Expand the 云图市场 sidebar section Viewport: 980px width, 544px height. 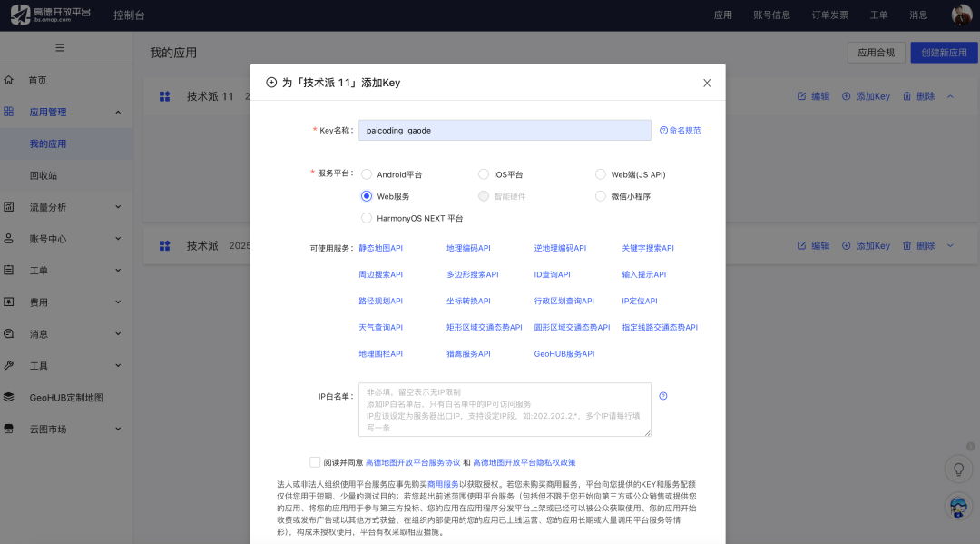(x=118, y=429)
